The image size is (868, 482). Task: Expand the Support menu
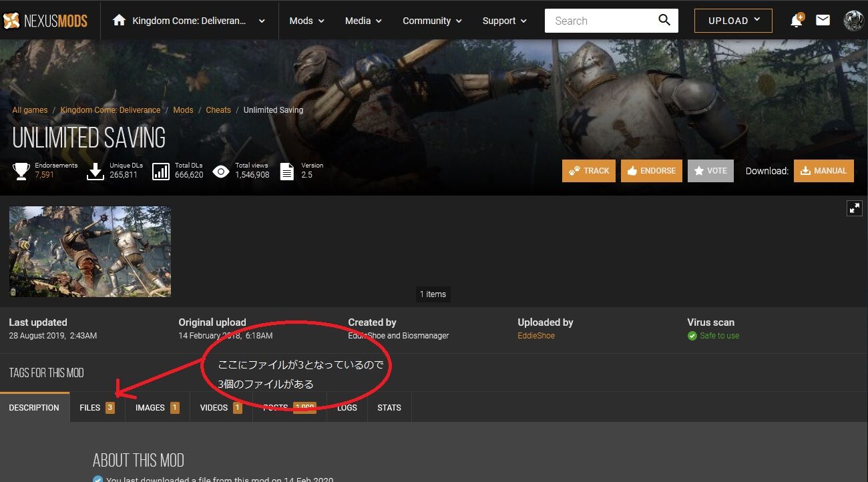[504, 21]
